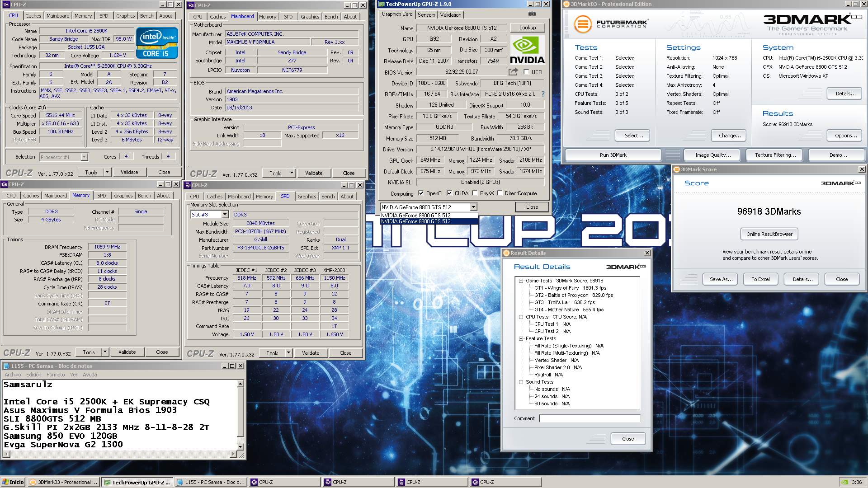Click the Select button under Tests
The image size is (868, 488).
(x=632, y=136)
